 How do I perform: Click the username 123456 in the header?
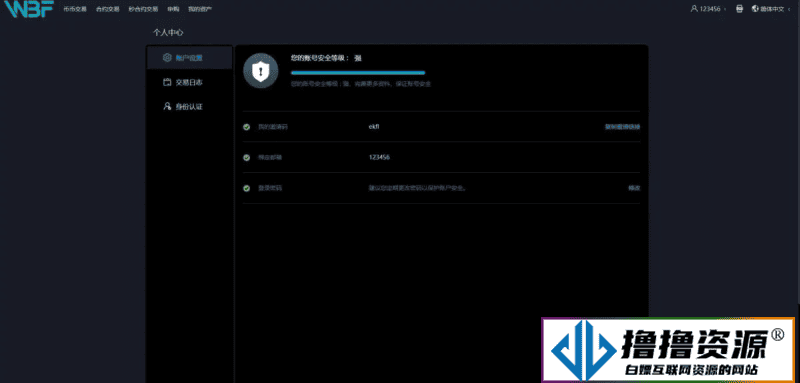click(x=710, y=9)
